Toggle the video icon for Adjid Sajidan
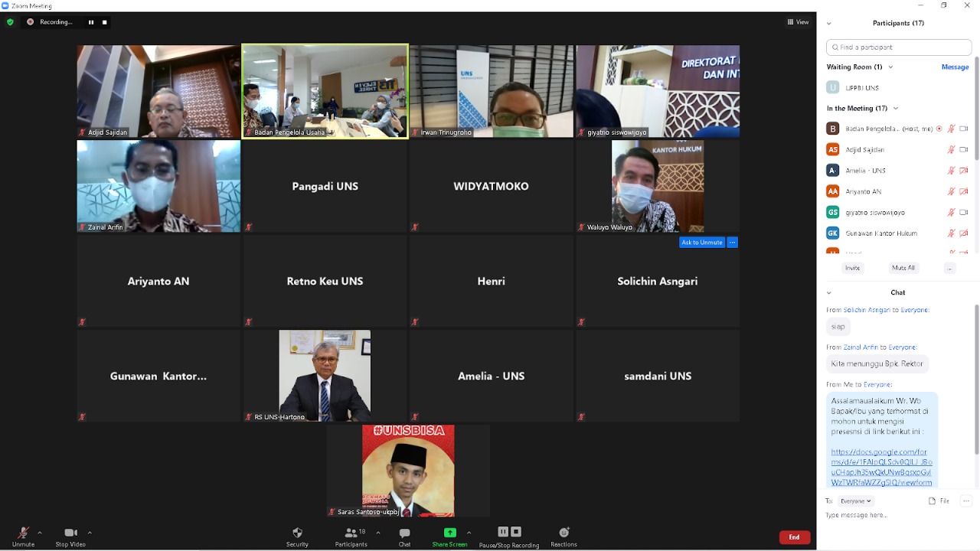Screen dimensions: 980x551 coord(964,149)
